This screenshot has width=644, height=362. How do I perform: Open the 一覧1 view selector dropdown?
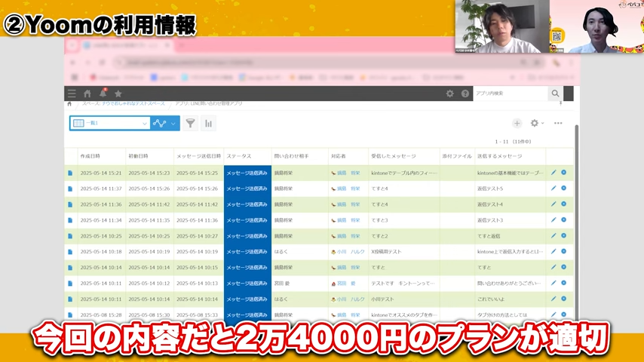(x=110, y=123)
